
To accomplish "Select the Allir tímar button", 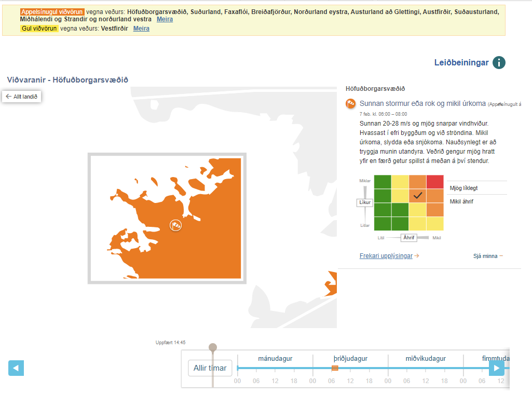I will click(210, 368).
